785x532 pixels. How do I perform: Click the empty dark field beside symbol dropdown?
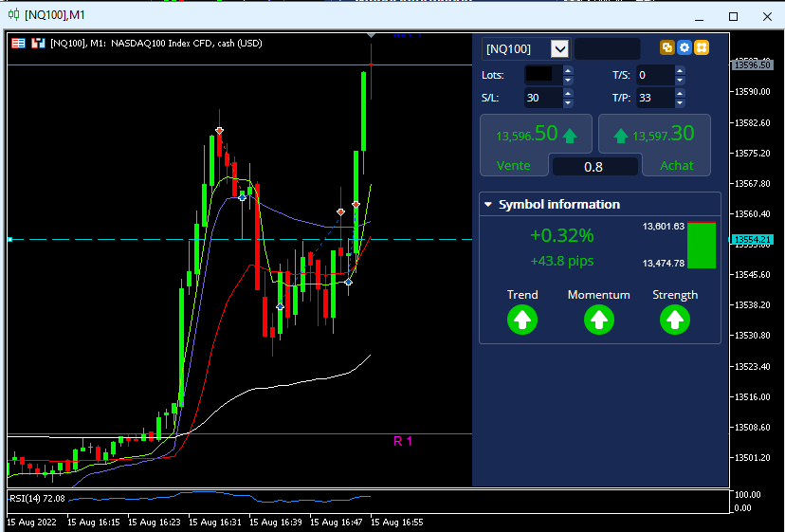tap(608, 48)
